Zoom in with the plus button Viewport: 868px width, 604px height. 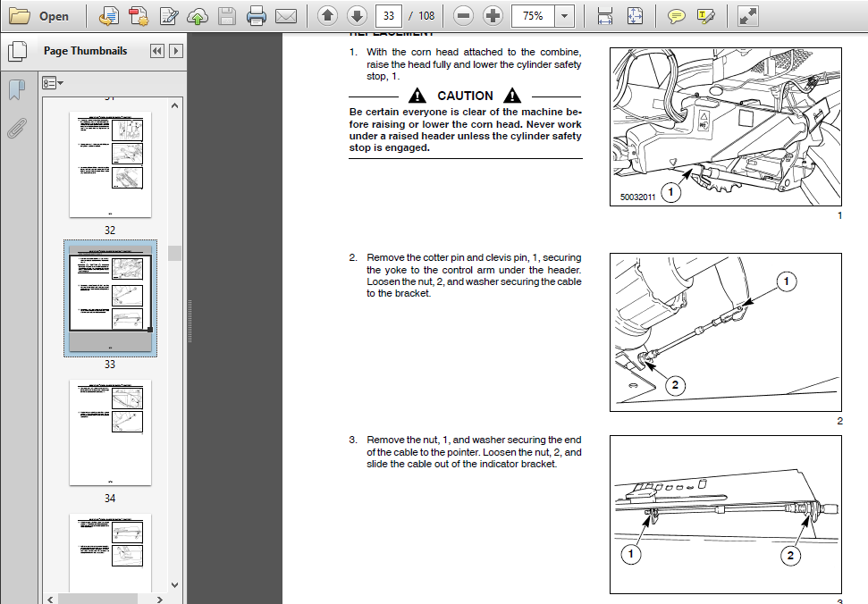(x=493, y=16)
